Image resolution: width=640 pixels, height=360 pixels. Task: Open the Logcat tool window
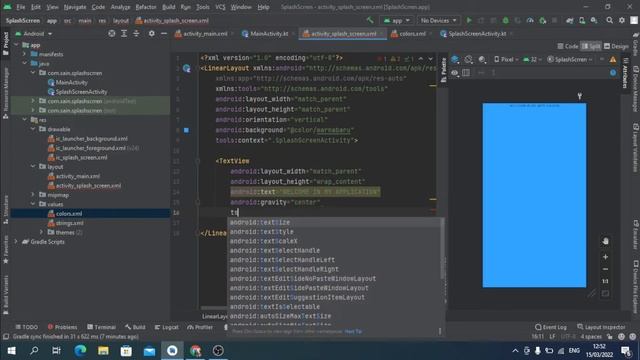tap(167, 327)
